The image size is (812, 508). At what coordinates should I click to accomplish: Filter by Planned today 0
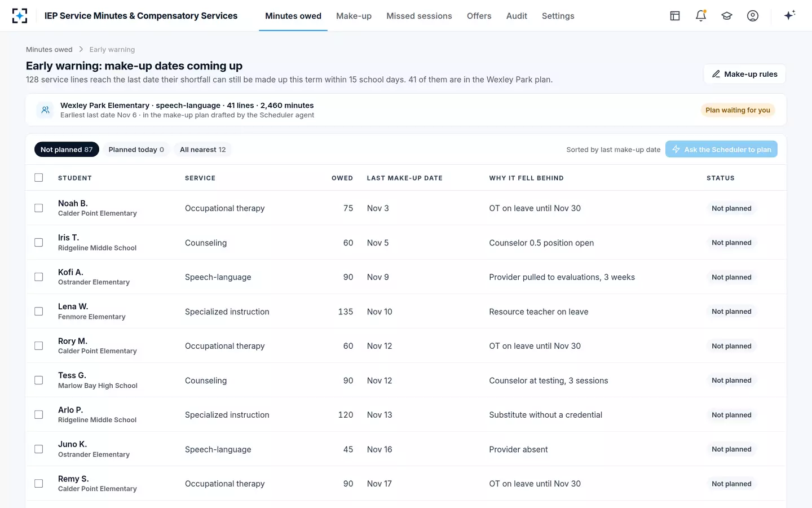pyautogui.click(x=136, y=150)
